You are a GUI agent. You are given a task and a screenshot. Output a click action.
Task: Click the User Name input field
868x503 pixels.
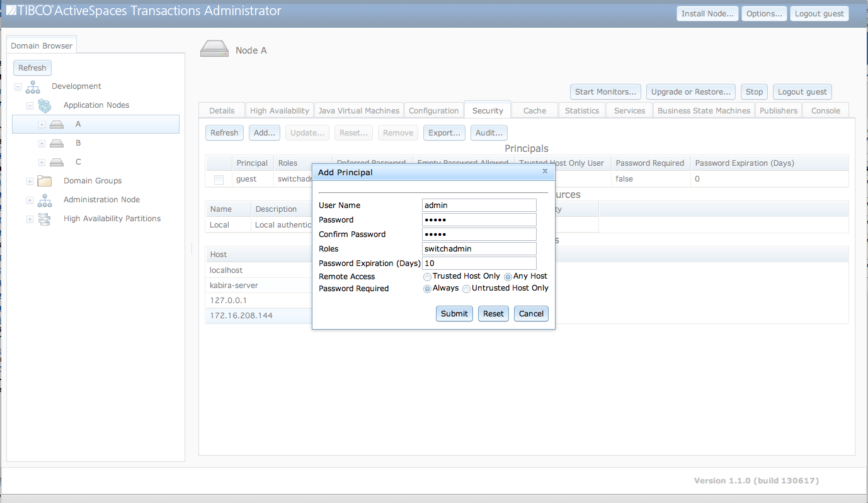pyautogui.click(x=479, y=205)
